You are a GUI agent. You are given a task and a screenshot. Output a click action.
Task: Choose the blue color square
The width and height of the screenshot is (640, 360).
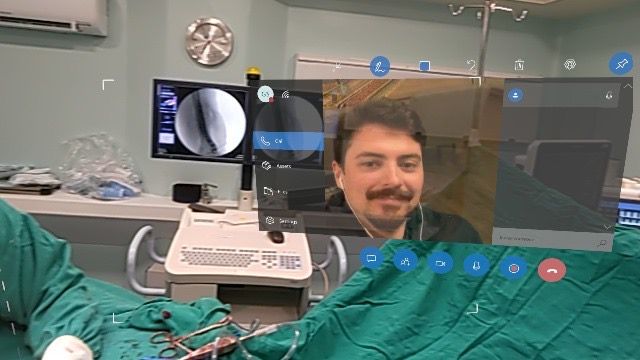coord(424,66)
